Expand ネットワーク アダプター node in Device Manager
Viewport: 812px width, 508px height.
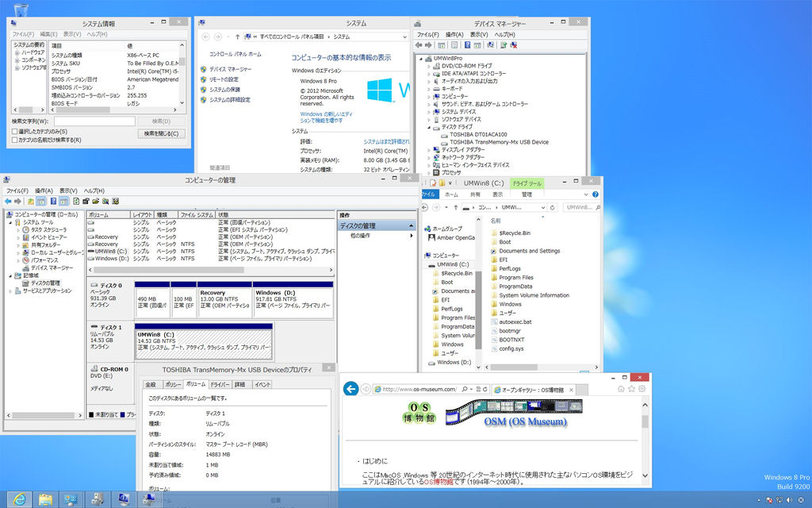[429, 158]
